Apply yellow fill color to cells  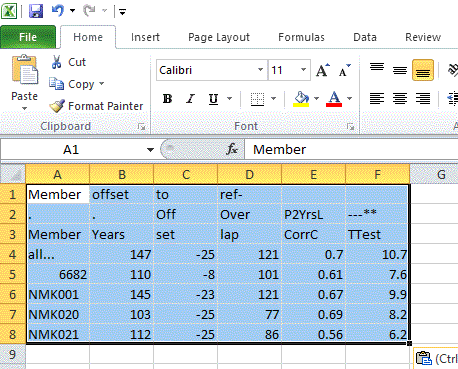[301, 99]
